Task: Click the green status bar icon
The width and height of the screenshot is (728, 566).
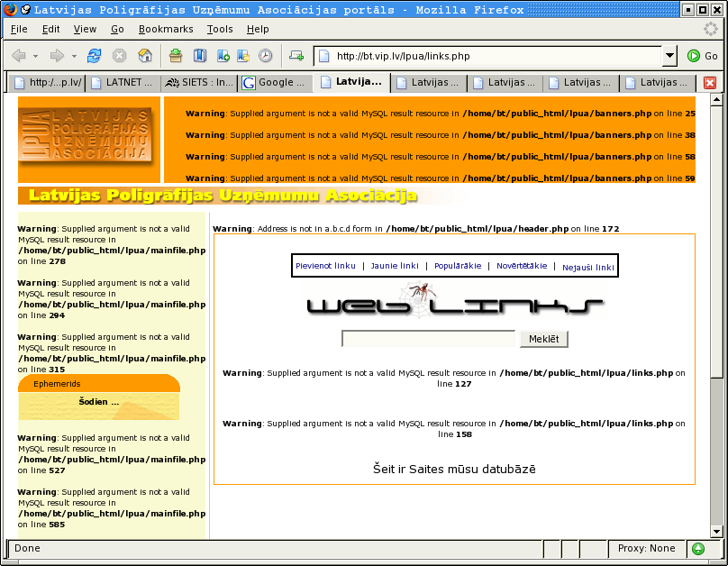Action: (x=697, y=548)
